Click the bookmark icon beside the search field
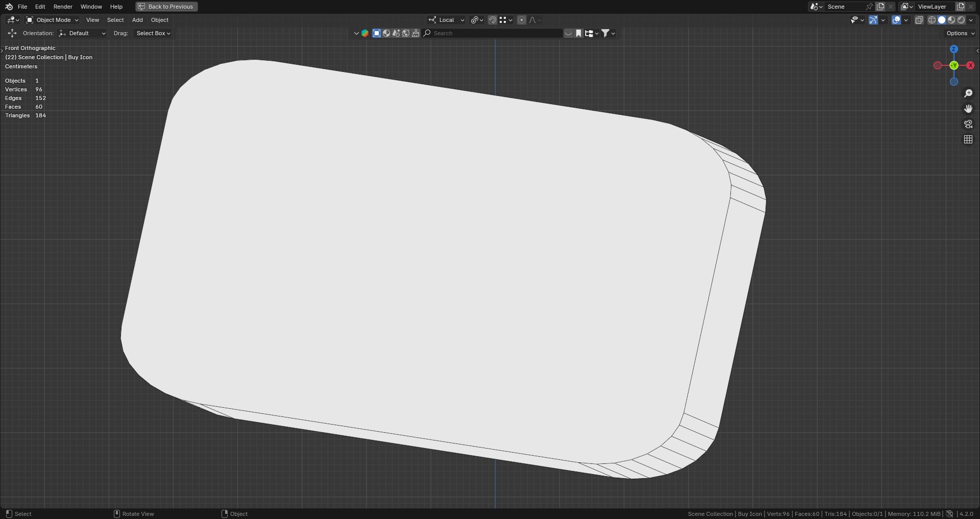Image resolution: width=980 pixels, height=519 pixels. point(578,33)
